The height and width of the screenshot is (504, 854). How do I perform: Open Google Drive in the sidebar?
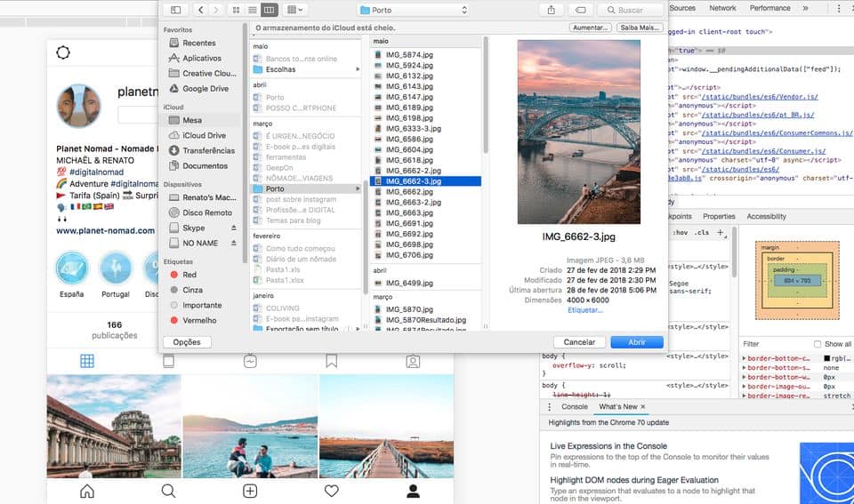[x=205, y=89]
